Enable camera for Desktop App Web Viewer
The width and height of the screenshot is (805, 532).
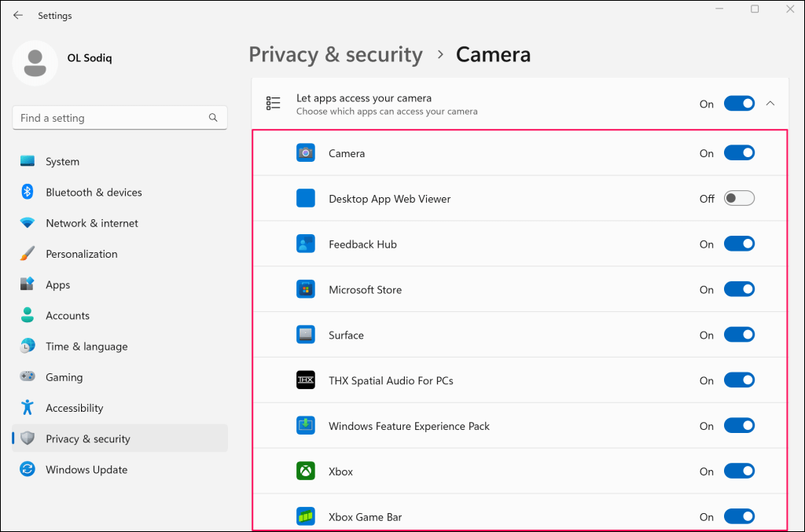739,199
